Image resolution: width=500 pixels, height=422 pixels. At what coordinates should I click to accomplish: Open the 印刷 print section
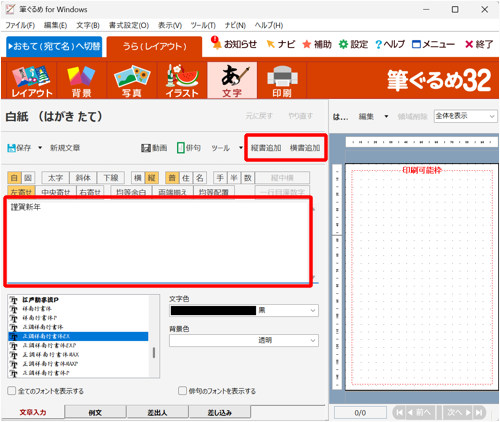282,81
